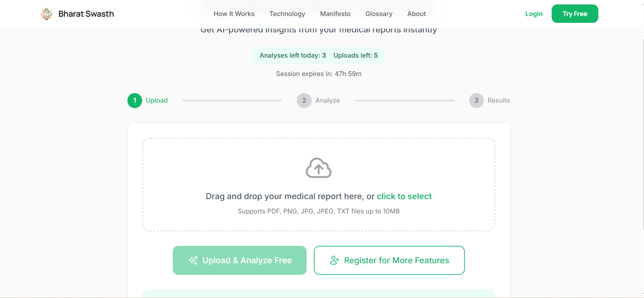Screen dimensions: 644x298
Task: Click the cloud upload icon
Action: click(x=319, y=168)
